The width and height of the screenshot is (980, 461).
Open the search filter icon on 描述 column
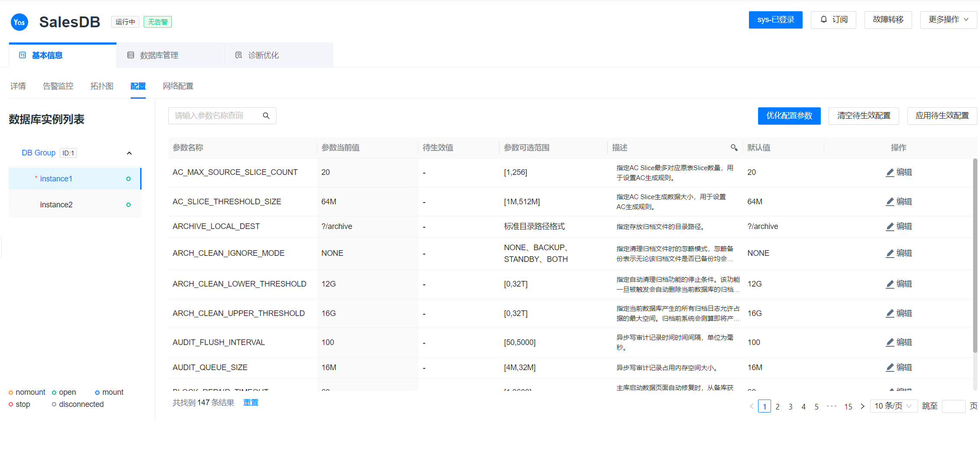click(x=734, y=148)
